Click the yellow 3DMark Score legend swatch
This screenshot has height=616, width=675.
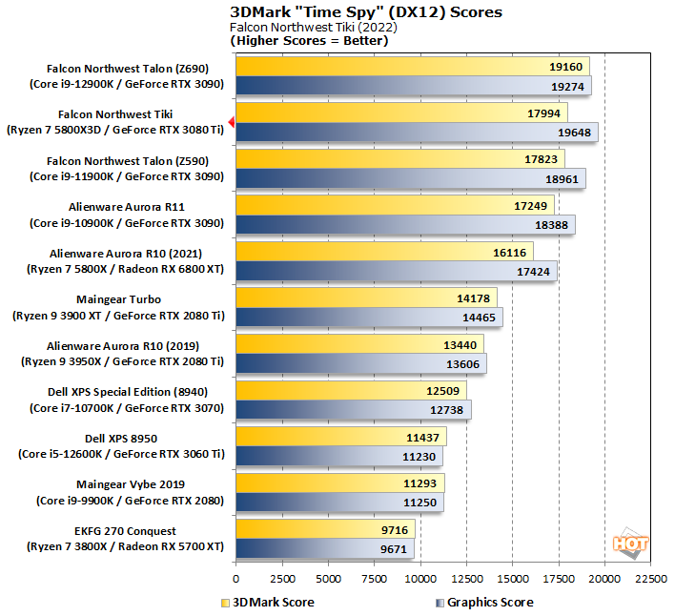[225, 603]
